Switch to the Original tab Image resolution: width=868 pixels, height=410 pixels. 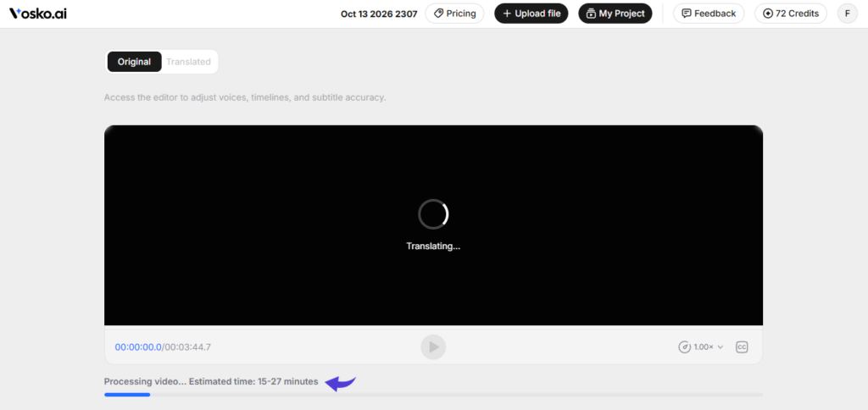pos(134,62)
